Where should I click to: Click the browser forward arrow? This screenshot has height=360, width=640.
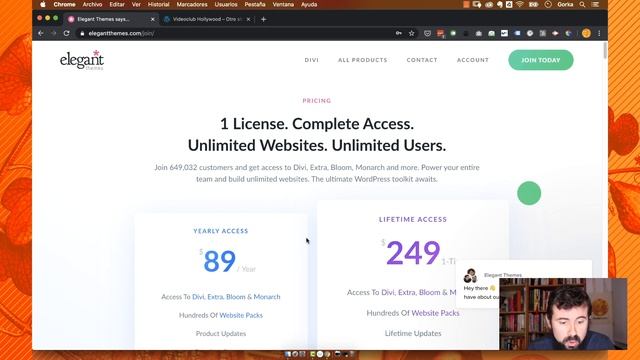pyautogui.click(x=53, y=33)
